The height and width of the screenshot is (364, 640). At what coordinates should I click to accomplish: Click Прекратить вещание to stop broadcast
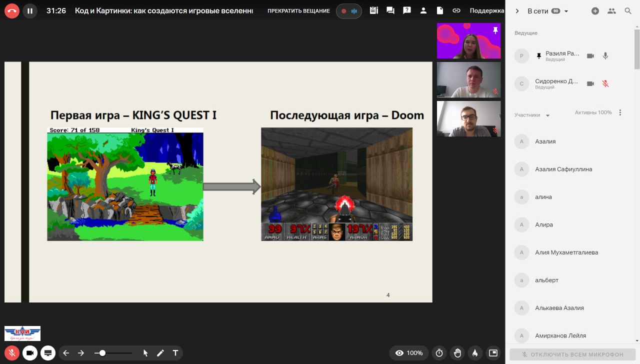coord(298,11)
